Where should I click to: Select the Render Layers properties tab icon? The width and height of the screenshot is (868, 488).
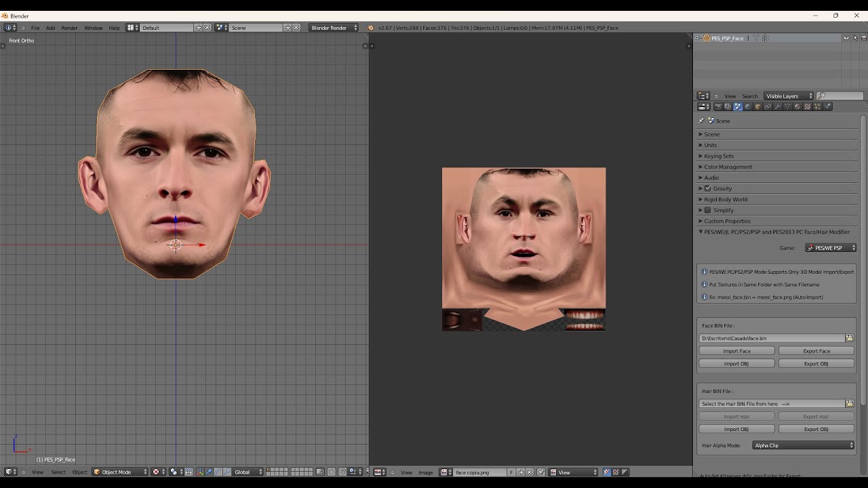pyautogui.click(x=728, y=106)
